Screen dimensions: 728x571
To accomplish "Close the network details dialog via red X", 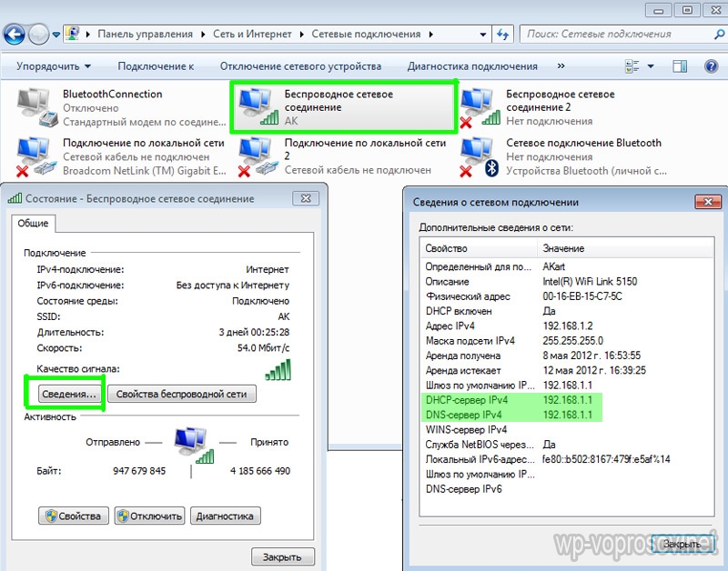I will [x=708, y=202].
